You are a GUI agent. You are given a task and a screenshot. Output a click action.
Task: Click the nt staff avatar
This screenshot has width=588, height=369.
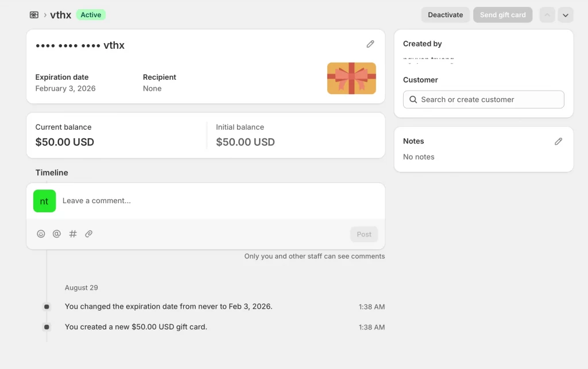(x=45, y=201)
